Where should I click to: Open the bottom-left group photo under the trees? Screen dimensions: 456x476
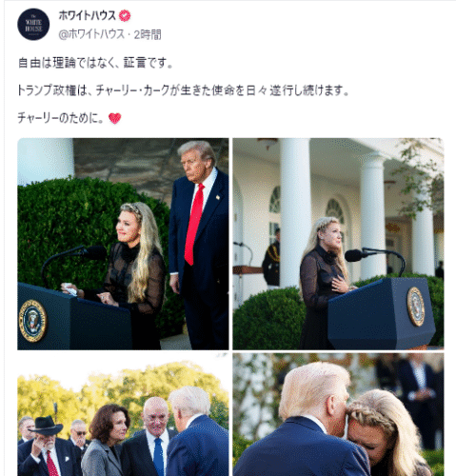123,414
